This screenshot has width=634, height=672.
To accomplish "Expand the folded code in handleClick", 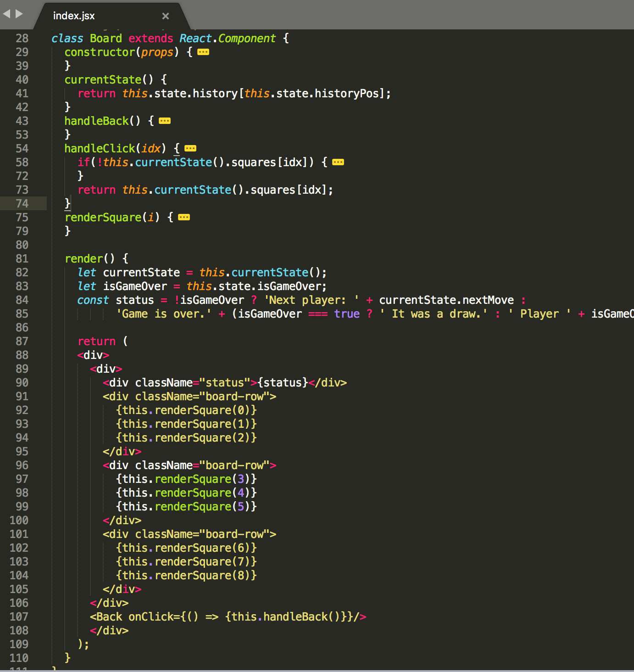I will click(190, 148).
